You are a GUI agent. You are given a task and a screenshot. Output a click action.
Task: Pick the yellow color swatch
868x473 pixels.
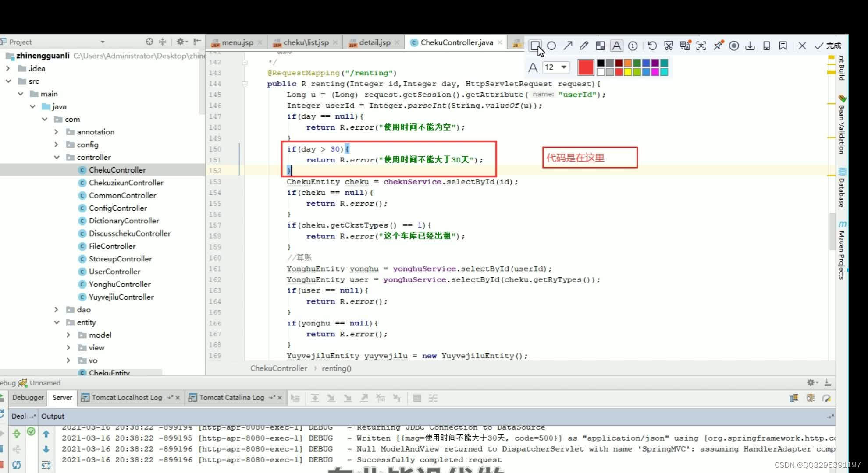point(628,72)
